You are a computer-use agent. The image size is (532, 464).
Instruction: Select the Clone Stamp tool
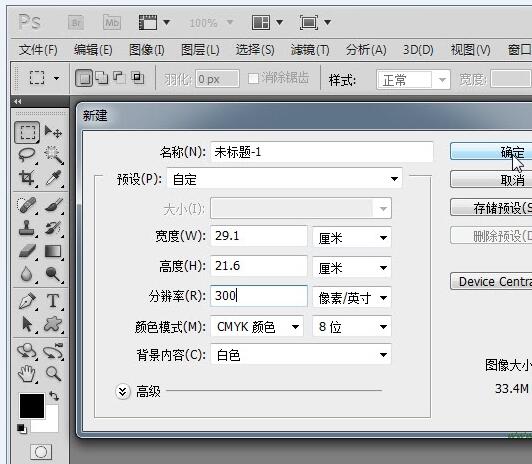point(26,228)
